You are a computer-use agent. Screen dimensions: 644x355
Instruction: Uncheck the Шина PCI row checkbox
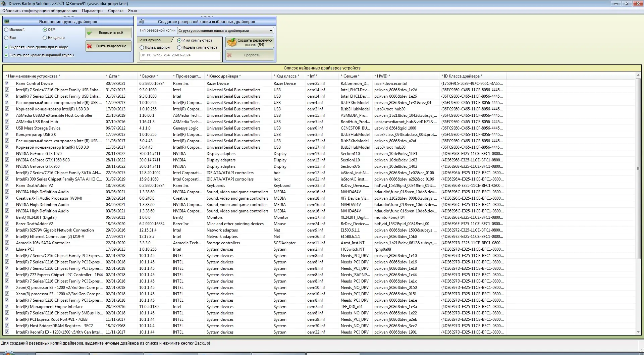[7, 249]
